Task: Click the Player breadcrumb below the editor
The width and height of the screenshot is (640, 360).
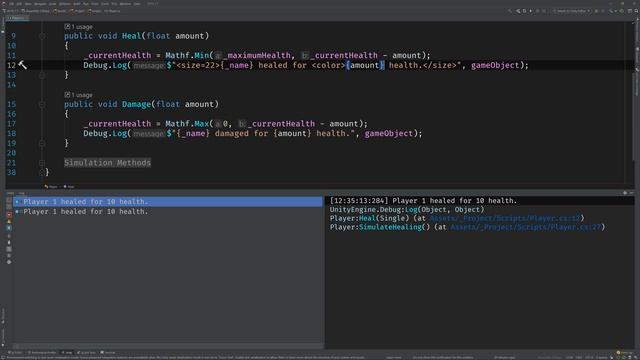Action: point(51,187)
